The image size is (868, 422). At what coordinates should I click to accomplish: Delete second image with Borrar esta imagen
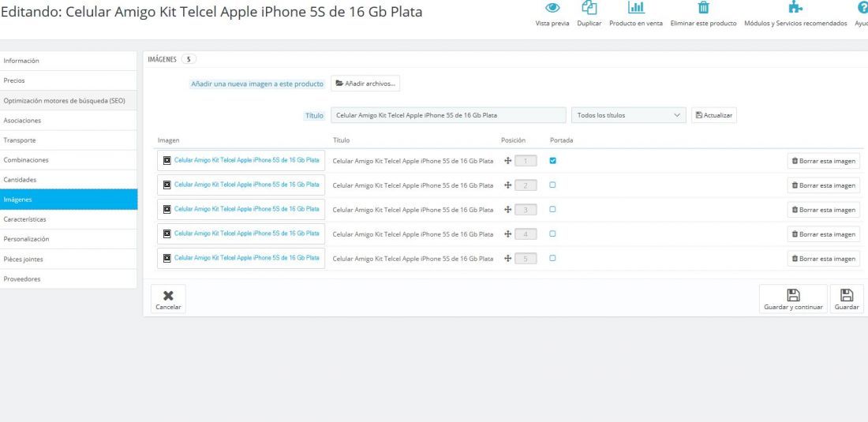coord(823,185)
